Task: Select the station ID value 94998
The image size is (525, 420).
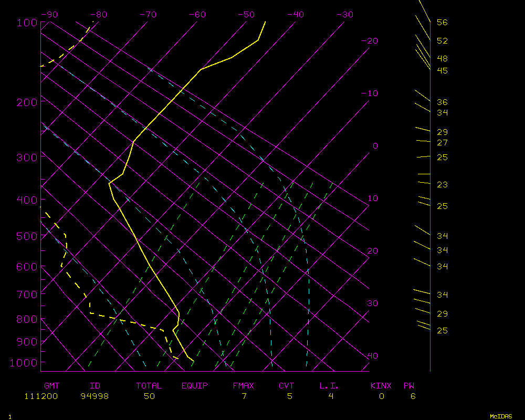Action: (x=94, y=396)
